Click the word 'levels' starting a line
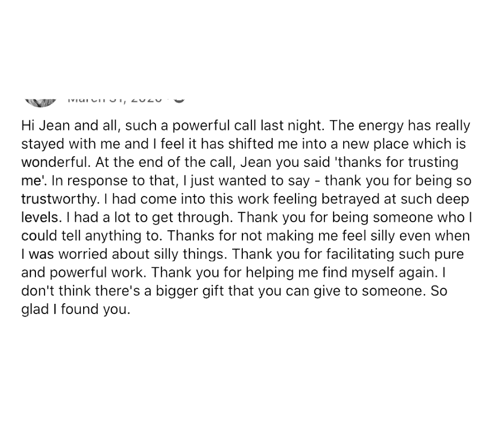The image size is (504, 423). pos(40,217)
